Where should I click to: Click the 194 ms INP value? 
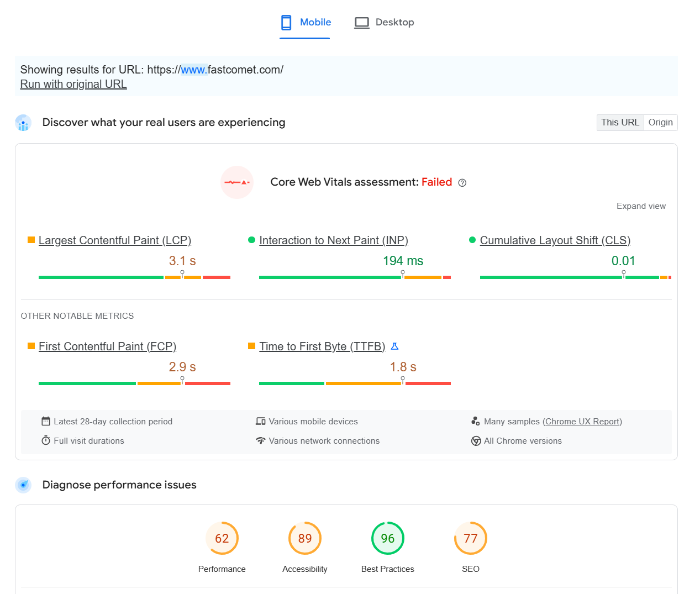[403, 261]
